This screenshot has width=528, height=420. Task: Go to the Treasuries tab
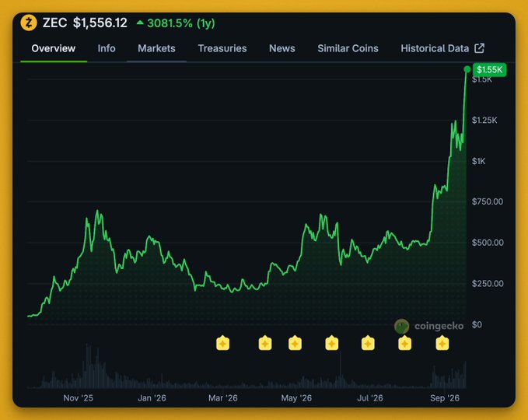click(222, 48)
